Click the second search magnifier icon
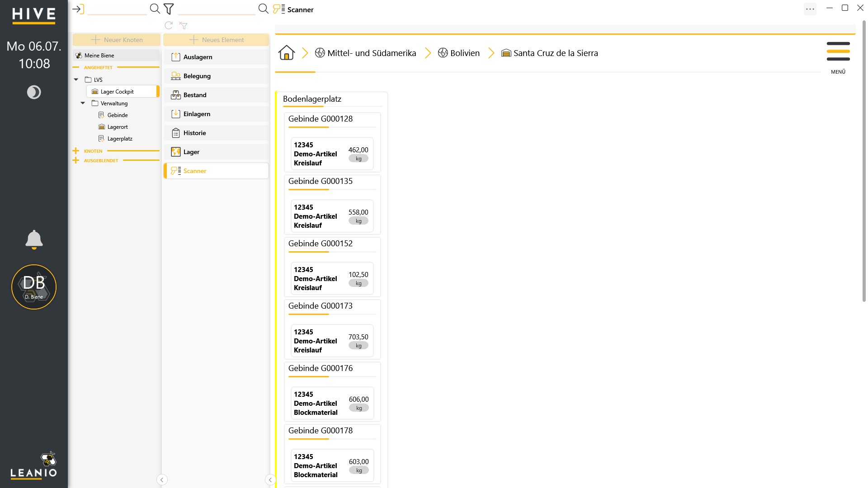Screen dimensions: 868x488 [x=263, y=9]
